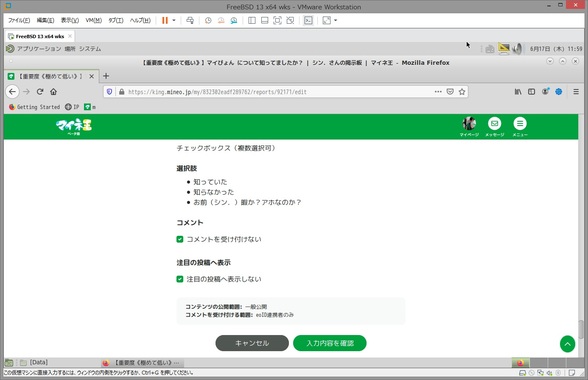The height and width of the screenshot is (380, 588).
Task: Reload the current page
Action: [40, 92]
